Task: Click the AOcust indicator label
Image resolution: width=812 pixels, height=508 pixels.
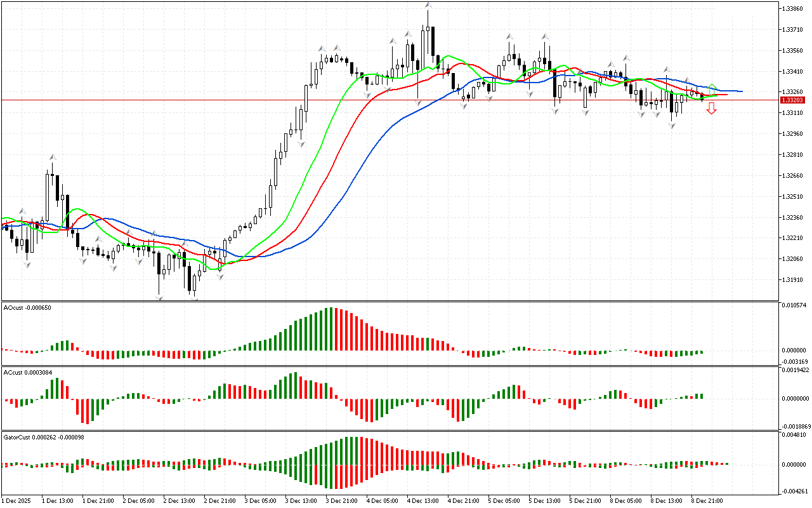Action: pyautogui.click(x=27, y=308)
